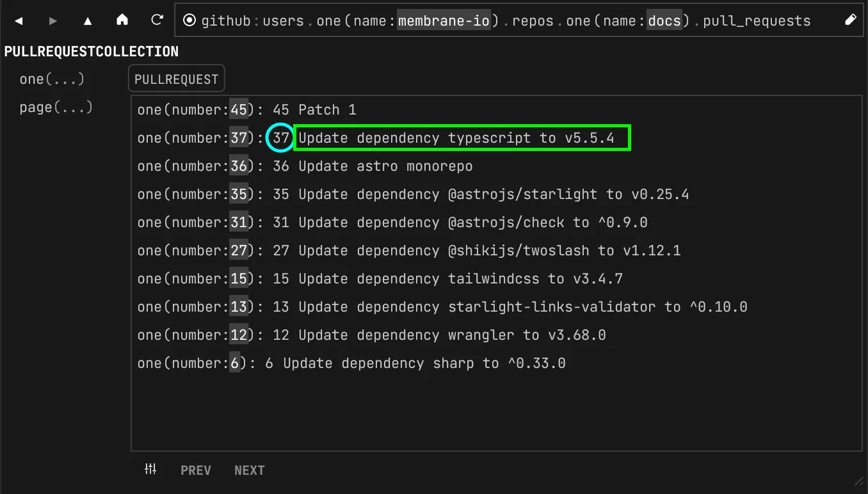868x494 pixels.
Task: Expand the page(...) field in sidebar
Action: click(x=56, y=108)
